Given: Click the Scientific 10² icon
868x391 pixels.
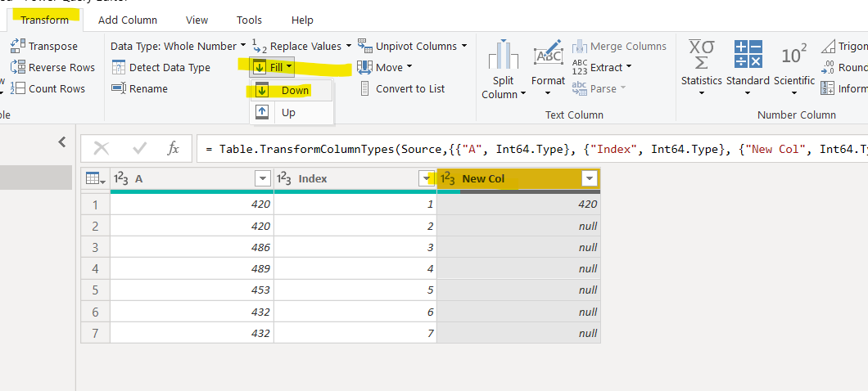Looking at the screenshot, I should [x=793, y=55].
